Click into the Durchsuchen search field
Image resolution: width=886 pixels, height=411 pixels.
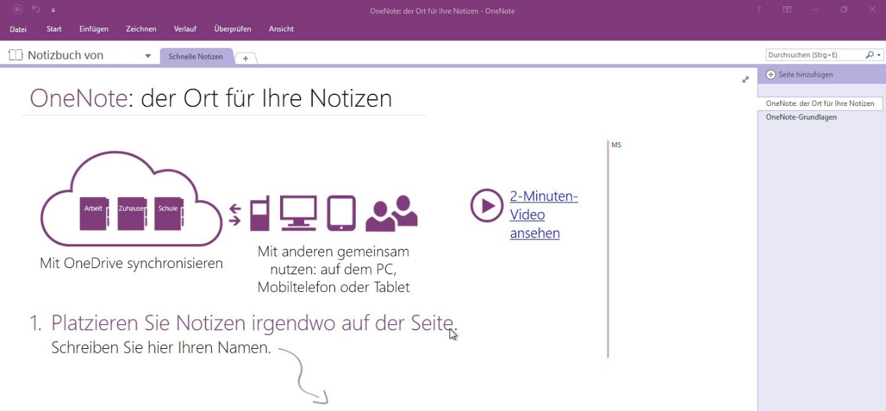[x=814, y=55]
